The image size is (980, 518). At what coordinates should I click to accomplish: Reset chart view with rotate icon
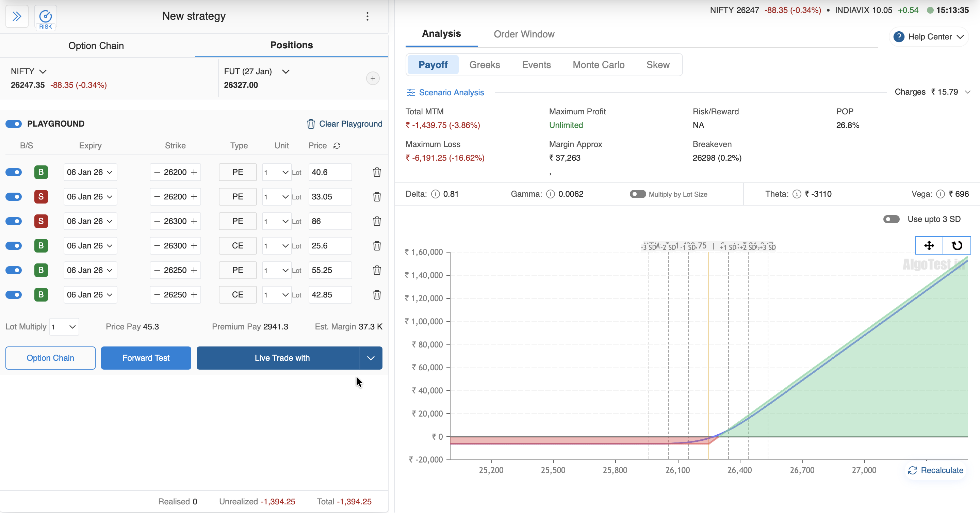957,245
